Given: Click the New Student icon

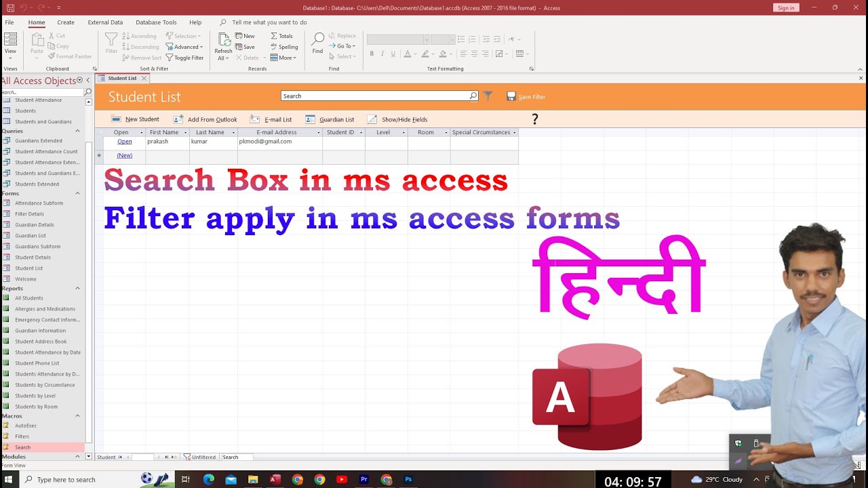Looking at the screenshot, I should pos(116,119).
